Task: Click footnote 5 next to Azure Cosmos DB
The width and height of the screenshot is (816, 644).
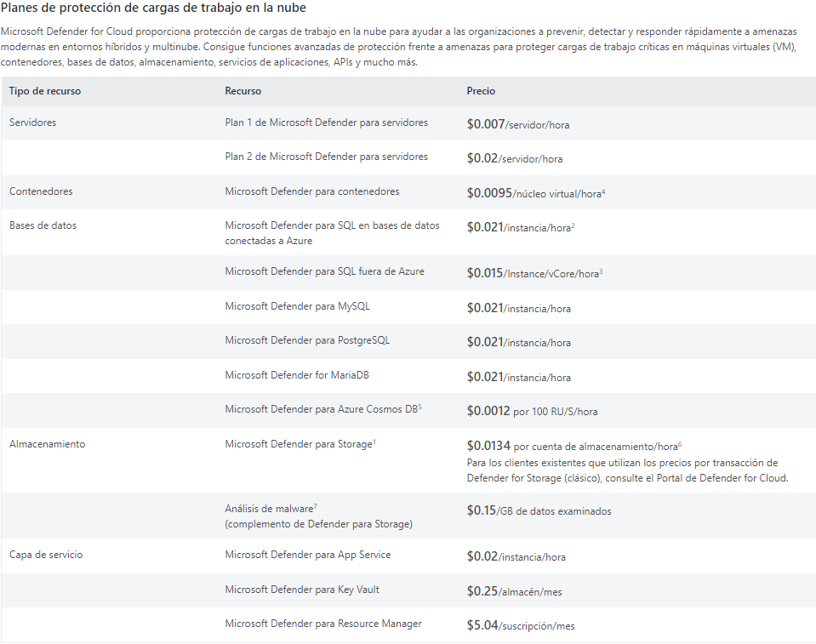Action: point(419,407)
